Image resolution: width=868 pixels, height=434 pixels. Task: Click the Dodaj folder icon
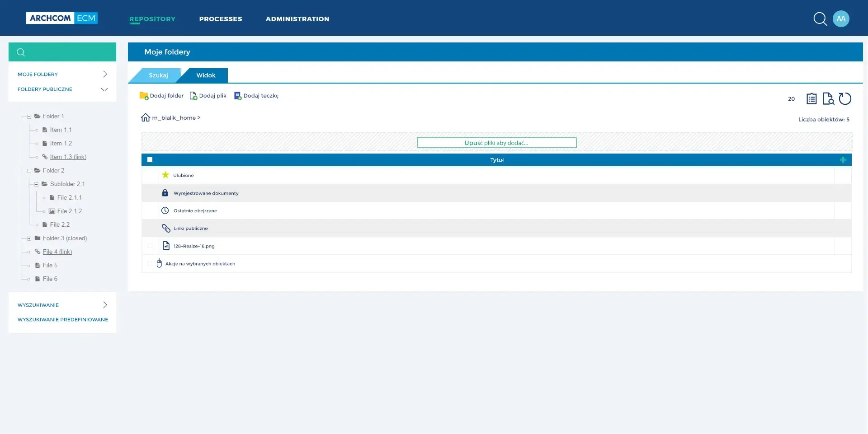point(144,96)
